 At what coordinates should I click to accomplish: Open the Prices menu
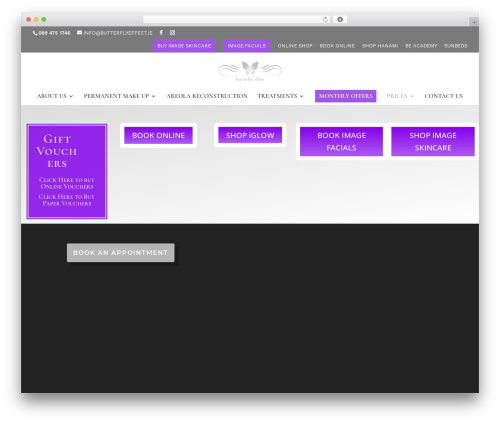pyautogui.click(x=397, y=96)
